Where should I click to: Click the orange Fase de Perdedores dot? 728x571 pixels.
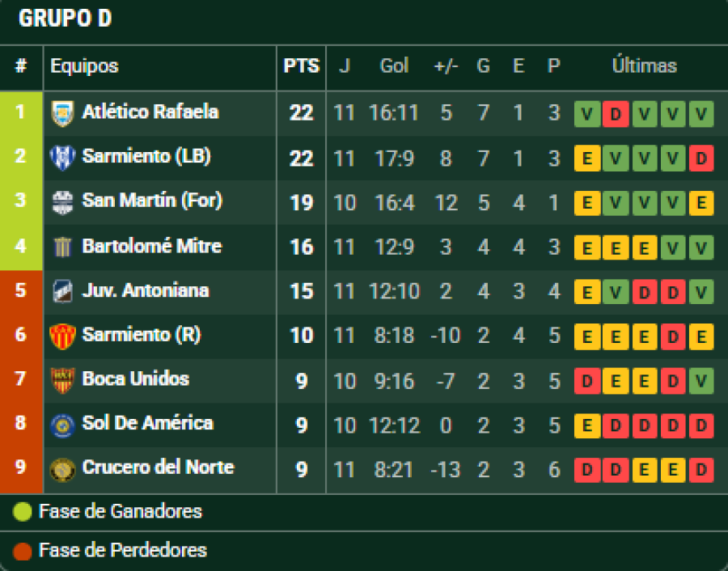(23, 552)
